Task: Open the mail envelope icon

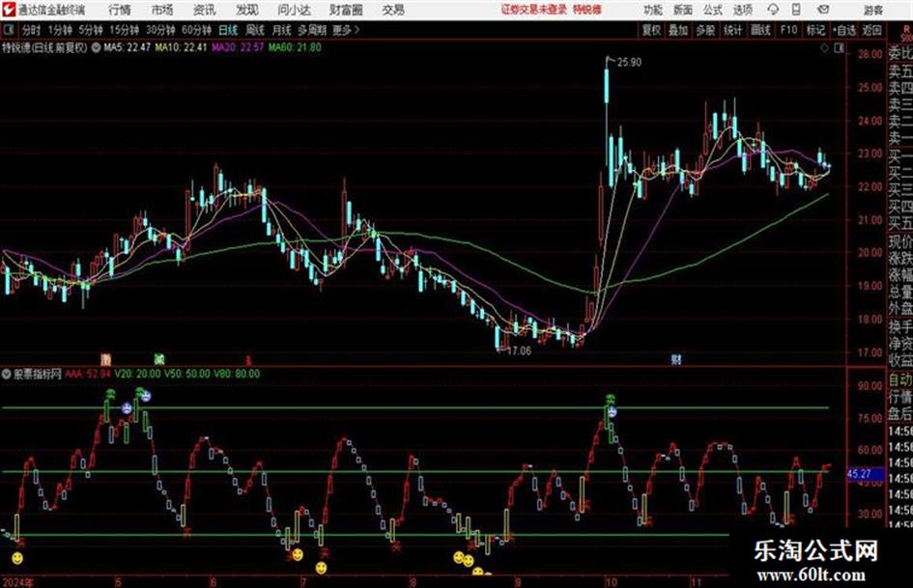Action: coord(823,10)
